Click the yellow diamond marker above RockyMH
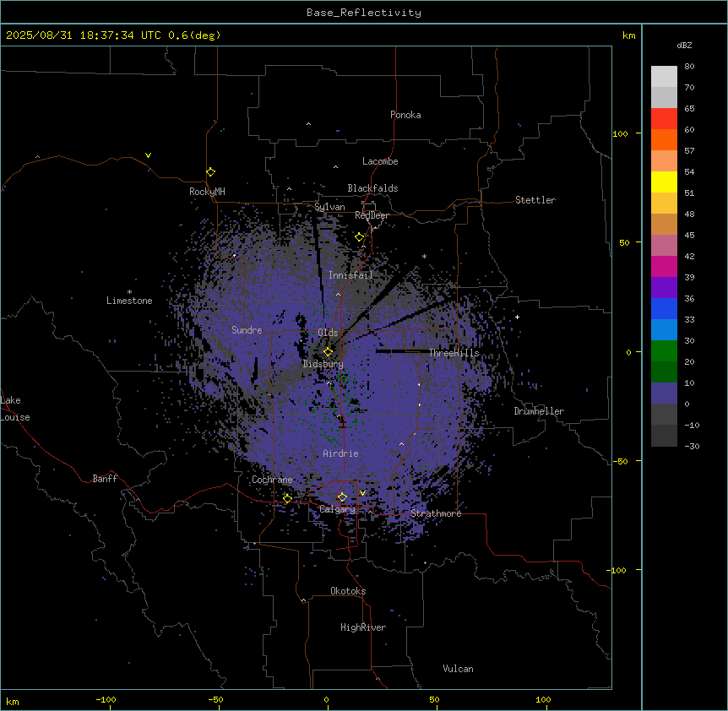The height and width of the screenshot is (711, 728). pos(210,172)
